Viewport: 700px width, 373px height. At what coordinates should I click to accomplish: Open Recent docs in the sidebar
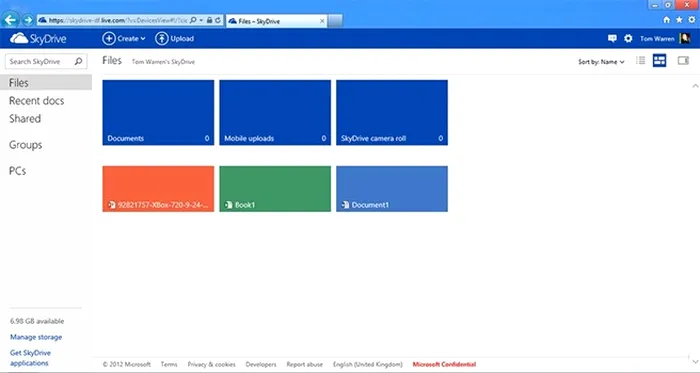(x=37, y=101)
